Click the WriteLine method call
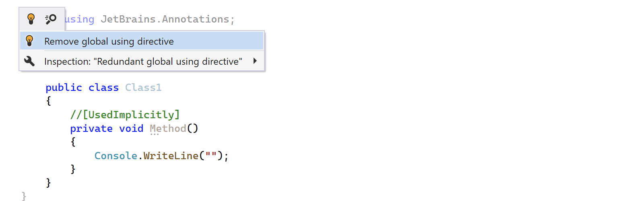The height and width of the screenshot is (201, 644). coord(171,156)
